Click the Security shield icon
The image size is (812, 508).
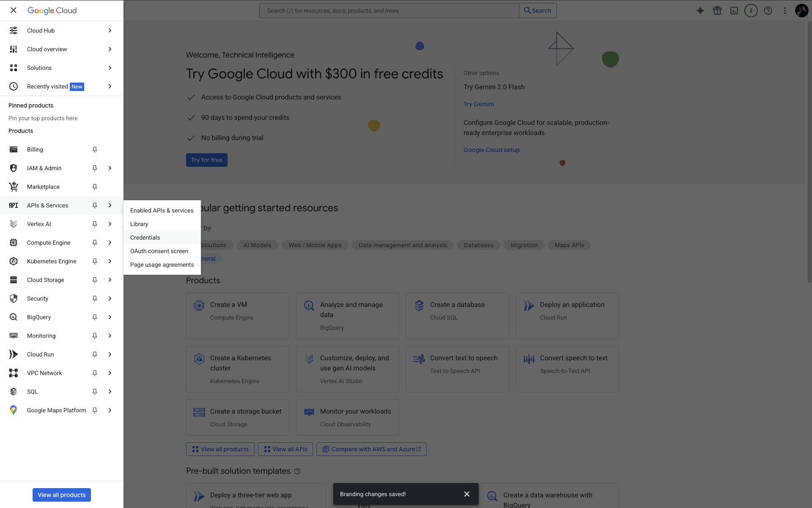(x=14, y=298)
